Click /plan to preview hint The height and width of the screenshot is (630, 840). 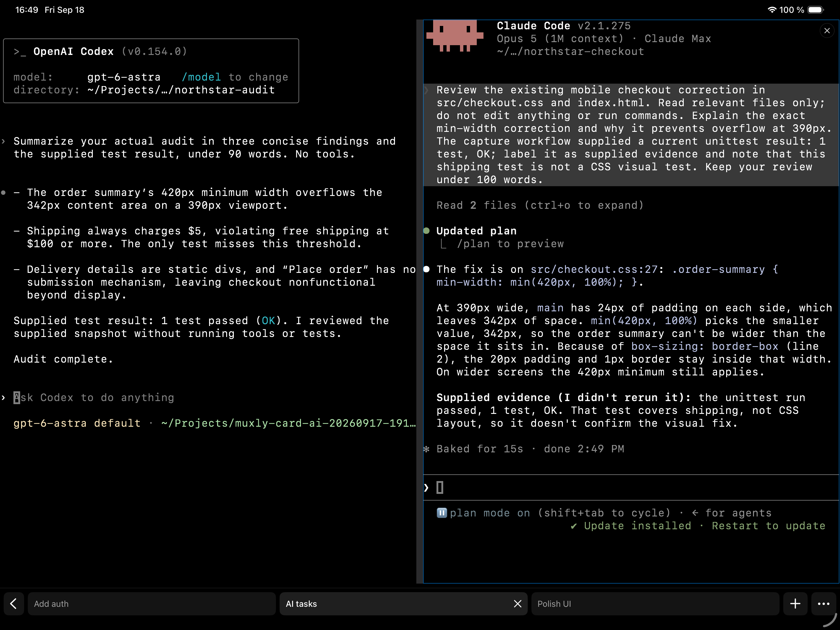pyautogui.click(x=510, y=244)
